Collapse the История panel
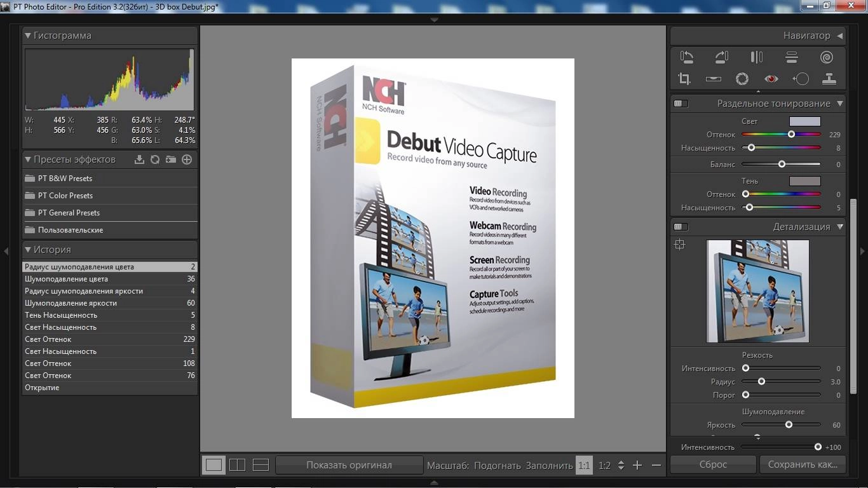The image size is (868, 488). click(x=28, y=250)
